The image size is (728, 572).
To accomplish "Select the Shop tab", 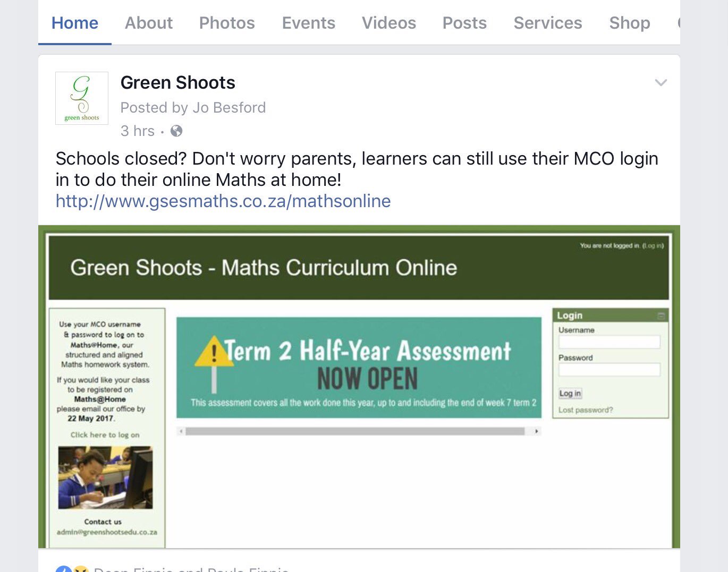I will coord(629,23).
